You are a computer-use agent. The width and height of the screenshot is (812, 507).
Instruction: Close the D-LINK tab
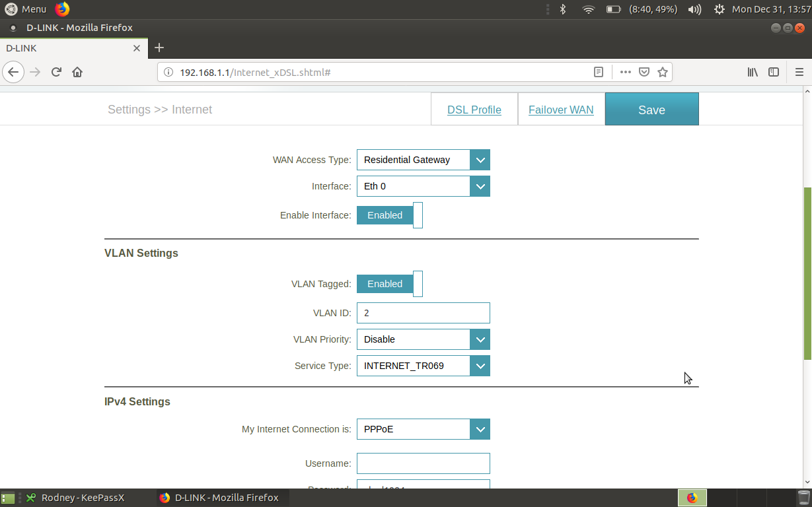[x=137, y=48]
